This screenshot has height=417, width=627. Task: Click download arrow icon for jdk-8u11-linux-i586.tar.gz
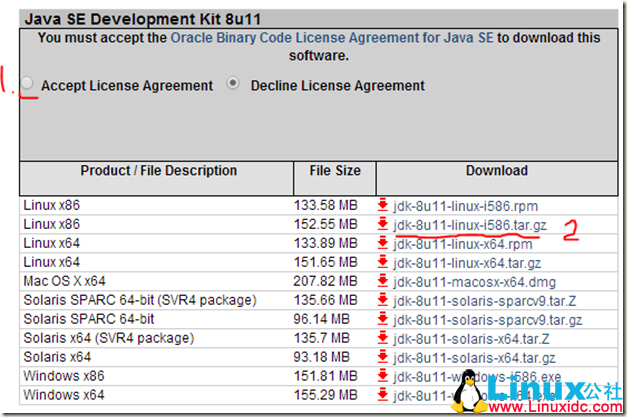[383, 224]
